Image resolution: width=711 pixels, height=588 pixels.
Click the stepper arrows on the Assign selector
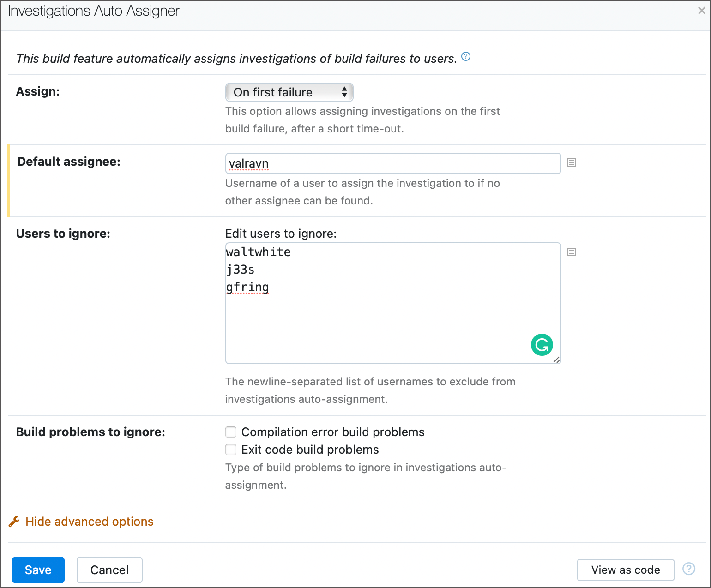[344, 92]
